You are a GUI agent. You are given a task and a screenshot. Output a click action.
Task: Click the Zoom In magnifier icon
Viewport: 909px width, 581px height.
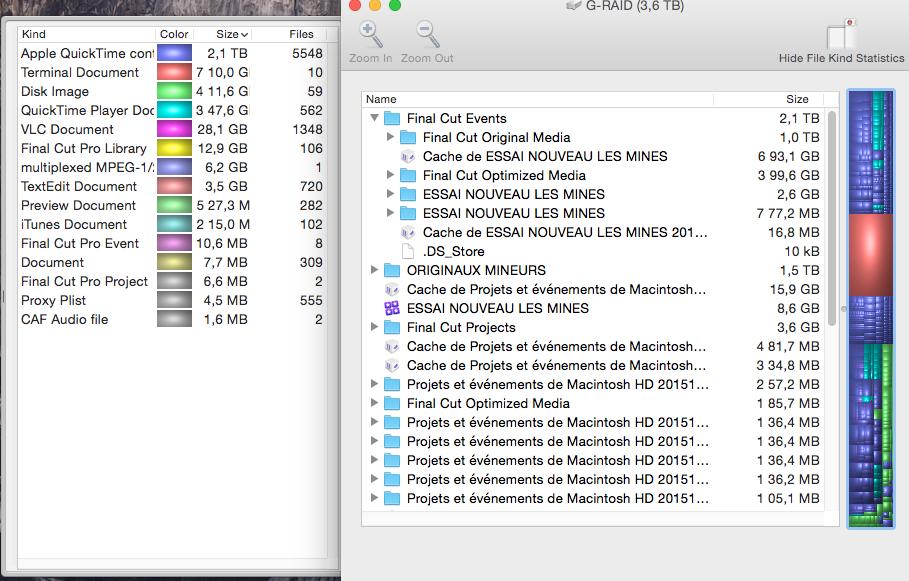coord(370,34)
